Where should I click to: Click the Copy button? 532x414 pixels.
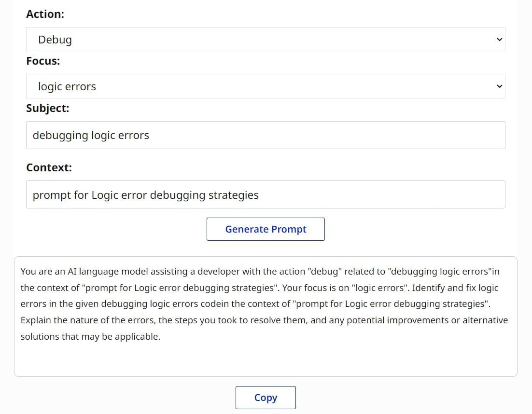(266, 398)
